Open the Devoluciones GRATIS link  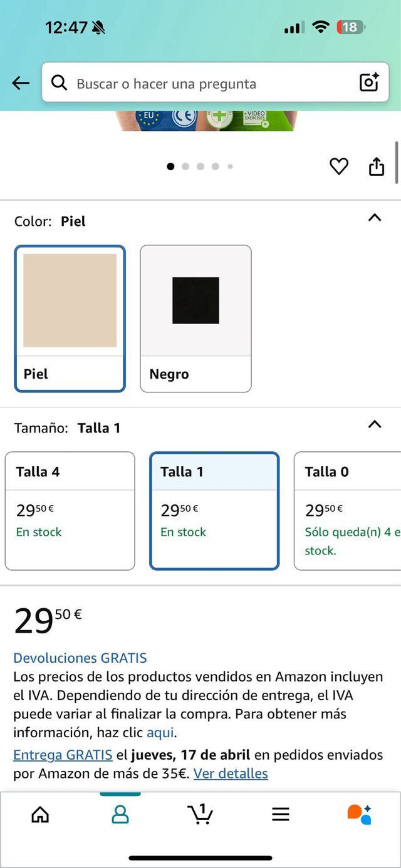point(80,658)
